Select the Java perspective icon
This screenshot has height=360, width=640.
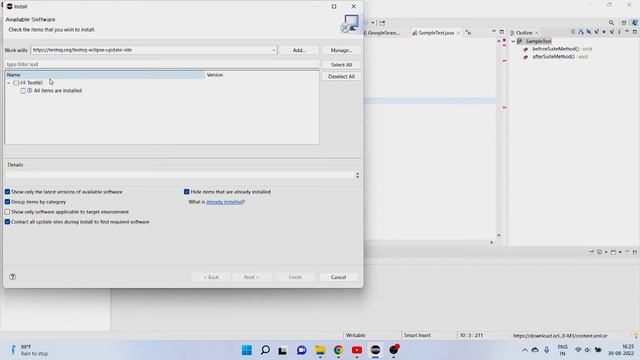[x=635, y=23]
